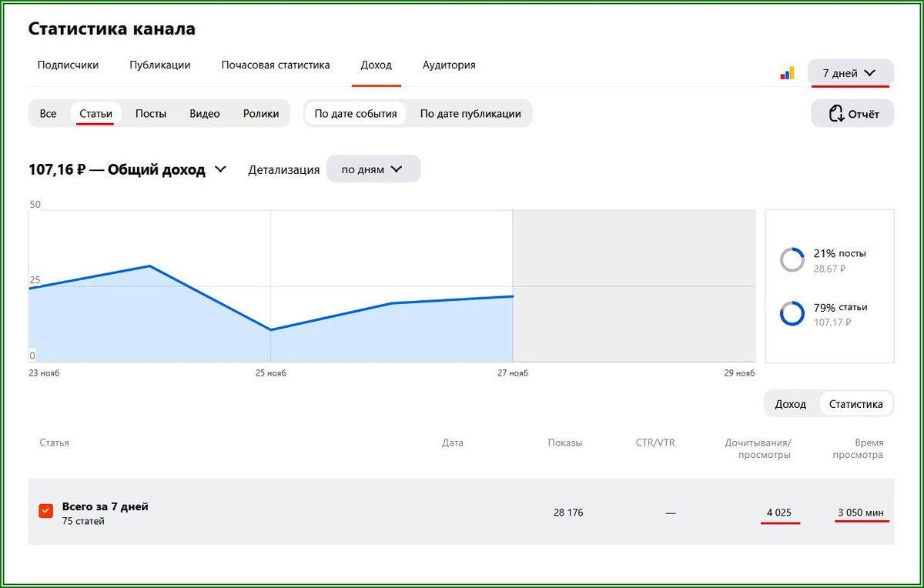Viewport: 924px width, 588px height.
Task: Switch table view to Статистика
Action: pyautogui.click(x=855, y=404)
